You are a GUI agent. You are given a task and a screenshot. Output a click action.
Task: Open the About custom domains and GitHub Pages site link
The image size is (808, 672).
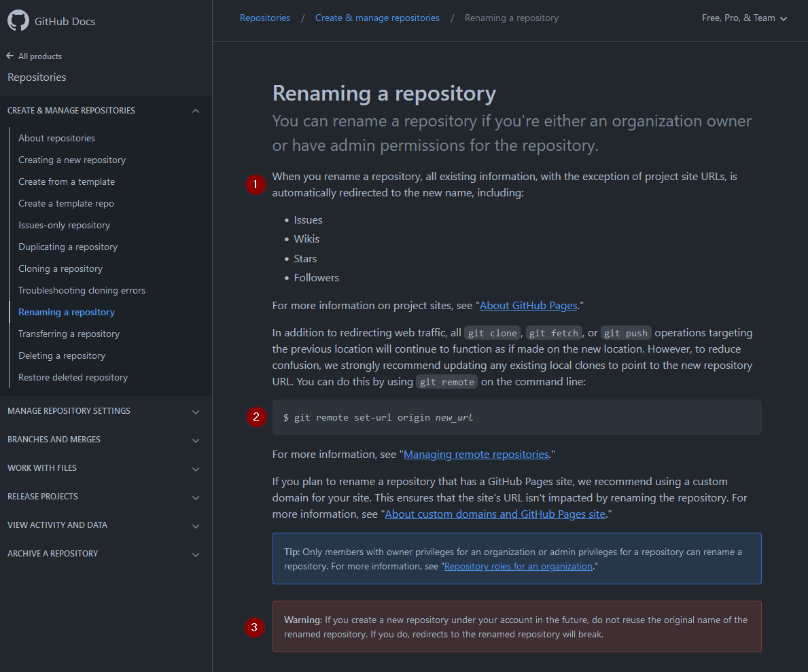coord(495,514)
